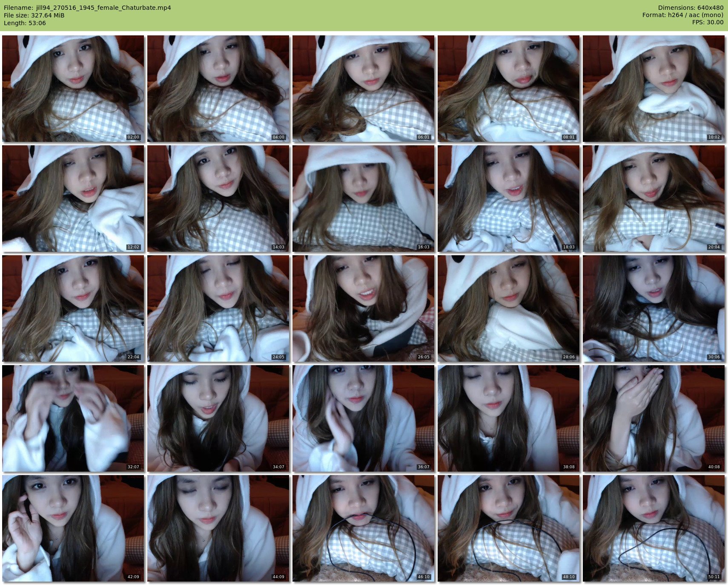Screen dimensions: 728x585
Task: Click the final 50:11 thumbnail
Action: click(x=653, y=528)
